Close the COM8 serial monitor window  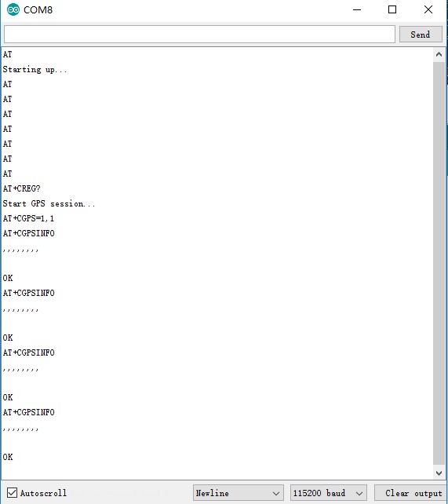[428, 9]
